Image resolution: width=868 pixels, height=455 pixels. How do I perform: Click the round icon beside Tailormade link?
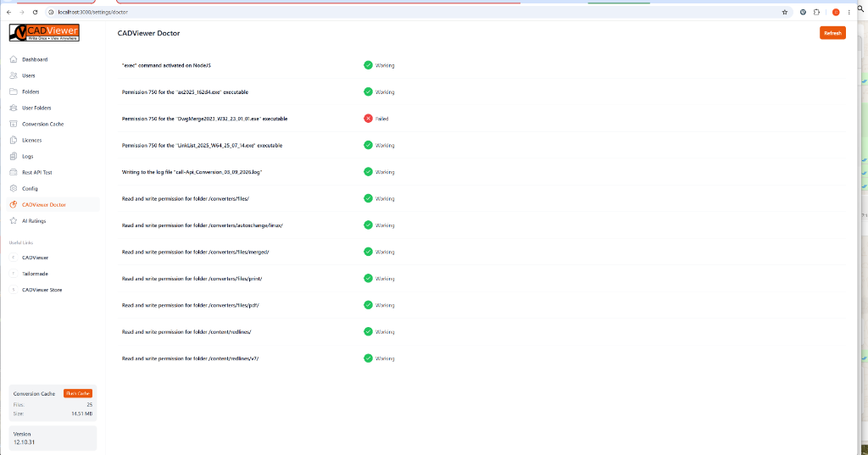pos(14,274)
